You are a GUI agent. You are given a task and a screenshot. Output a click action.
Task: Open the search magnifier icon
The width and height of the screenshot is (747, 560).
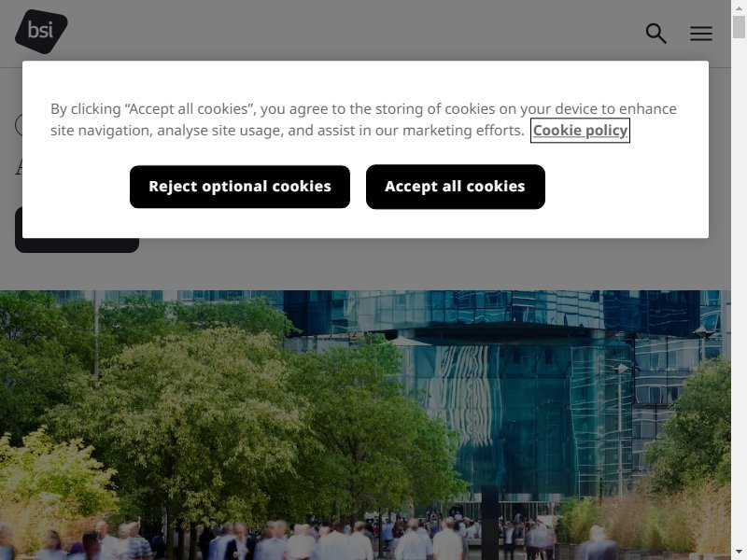pos(655,34)
